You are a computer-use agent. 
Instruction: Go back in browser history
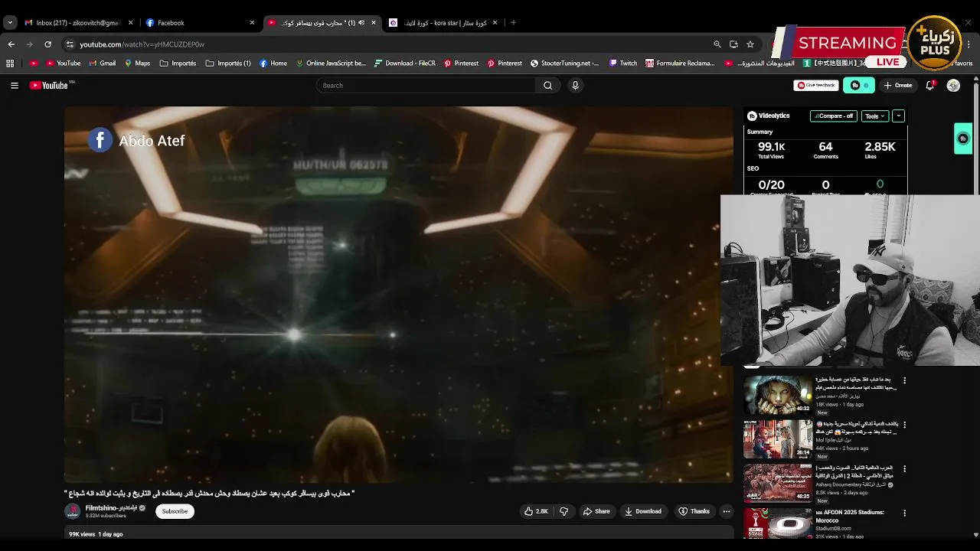click(11, 44)
